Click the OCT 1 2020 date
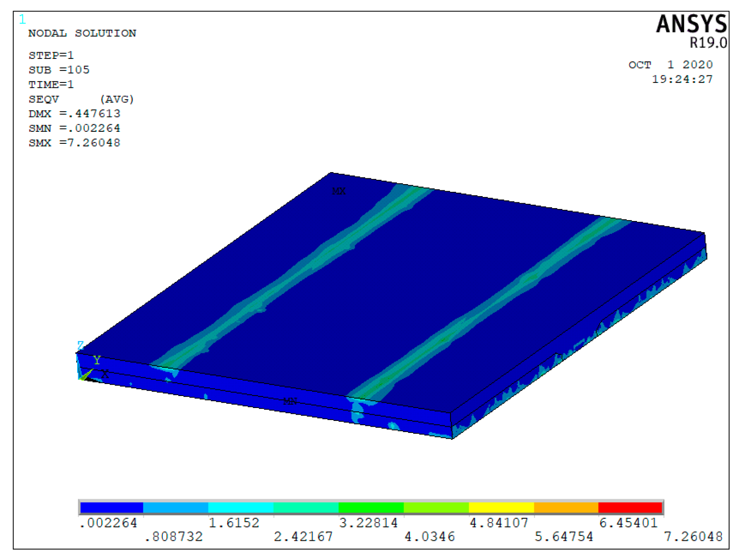The image size is (740, 560). point(671,65)
